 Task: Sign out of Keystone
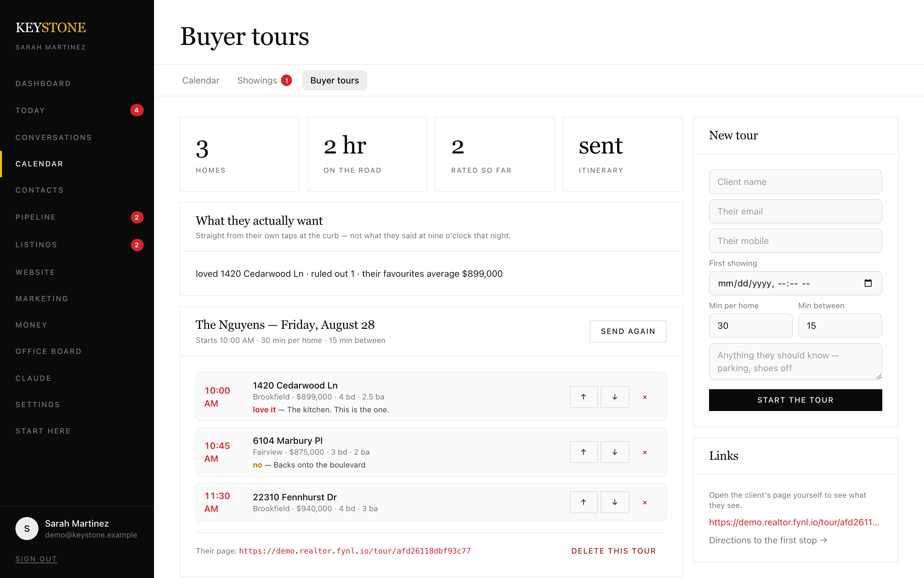(36, 559)
